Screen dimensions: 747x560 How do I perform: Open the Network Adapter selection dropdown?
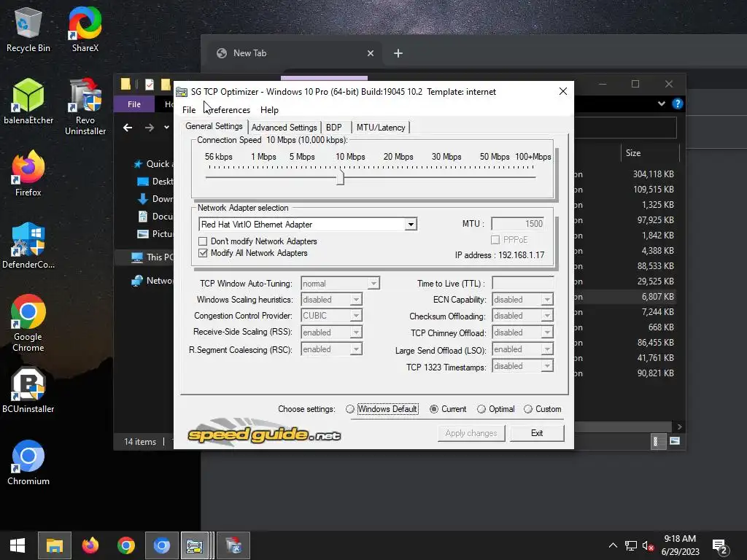click(411, 225)
